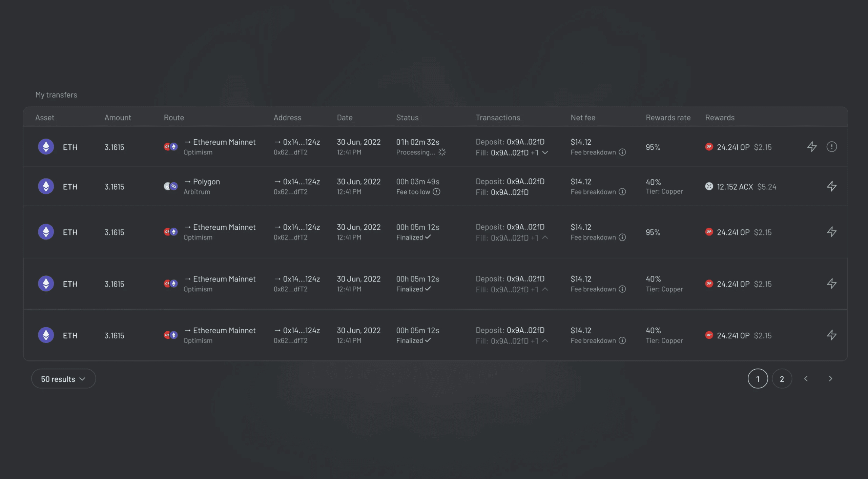The image size is (868, 479).
Task: Click the ETH asset icon in the Processing row
Action: click(x=46, y=147)
